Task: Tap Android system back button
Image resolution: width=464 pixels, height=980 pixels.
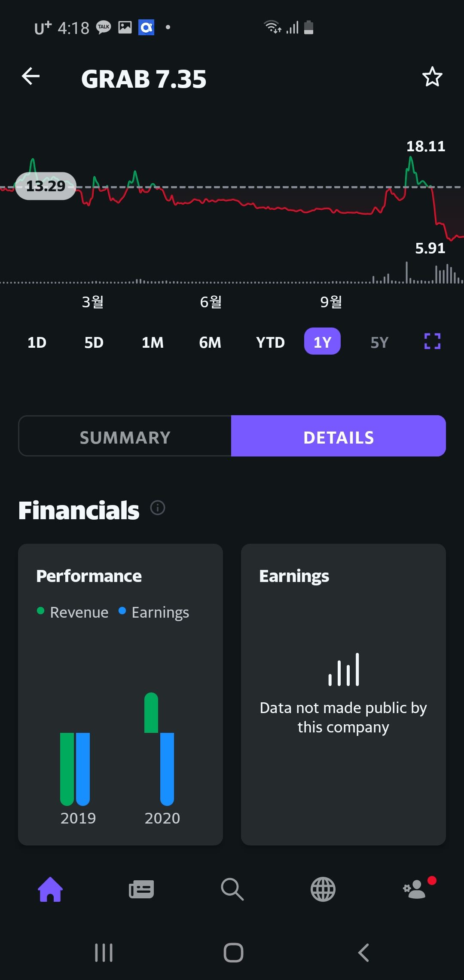Action: point(363,953)
